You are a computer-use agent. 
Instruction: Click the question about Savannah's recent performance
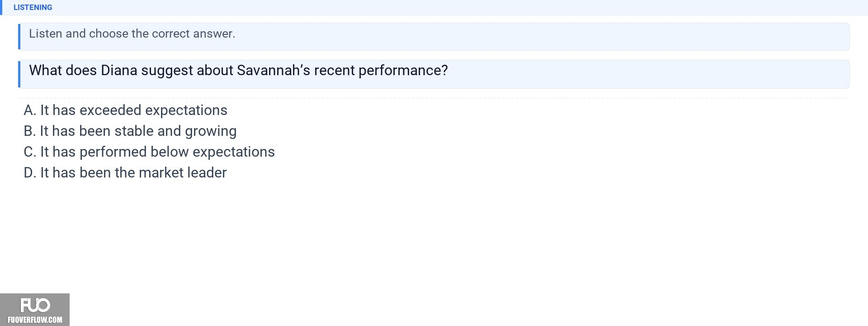(x=238, y=70)
